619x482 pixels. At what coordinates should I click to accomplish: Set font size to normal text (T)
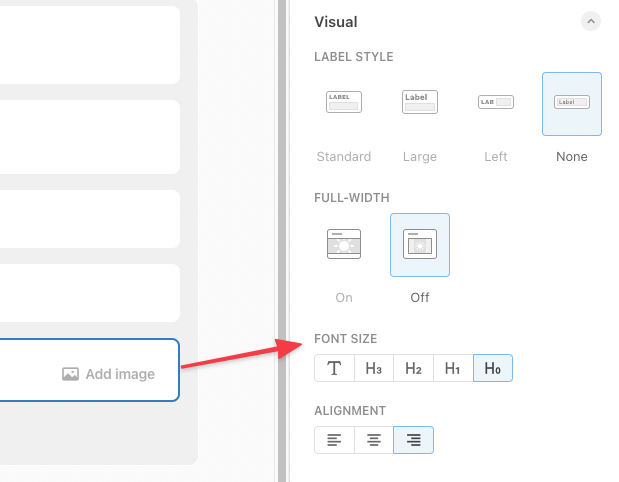334,369
